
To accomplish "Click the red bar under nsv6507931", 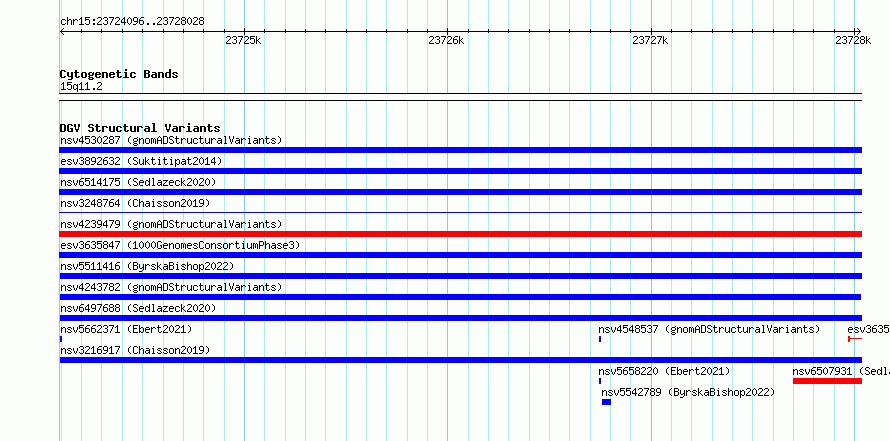I will [x=828, y=381].
